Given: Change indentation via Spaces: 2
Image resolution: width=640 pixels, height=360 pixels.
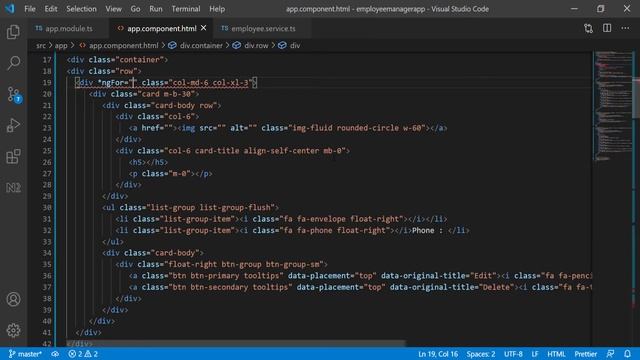Looking at the screenshot, I should point(481,354).
